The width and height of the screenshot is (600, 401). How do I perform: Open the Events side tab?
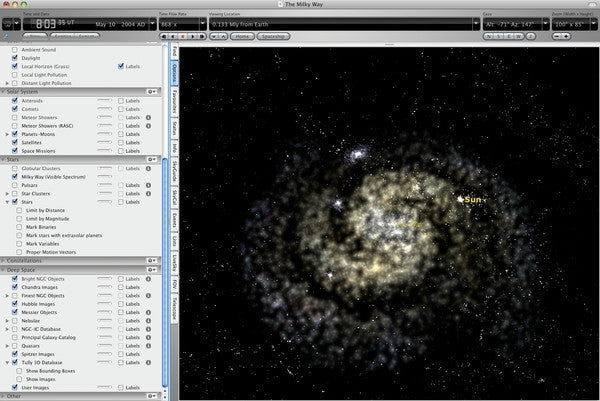click(174, 220)
